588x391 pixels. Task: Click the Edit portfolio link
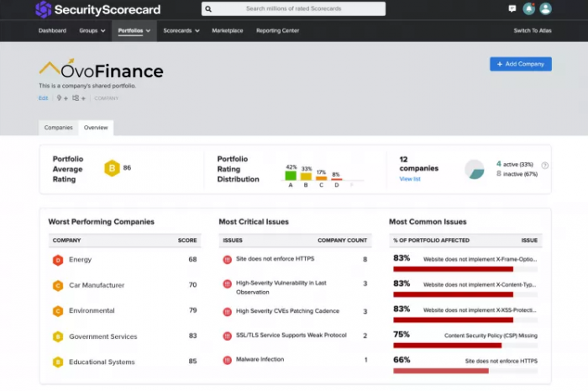[x=43, y=98]
